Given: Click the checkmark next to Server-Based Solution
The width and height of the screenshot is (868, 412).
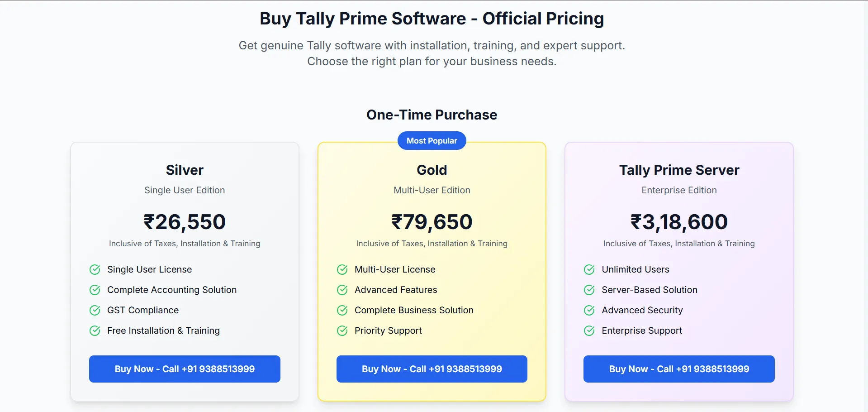Looking at the screenshot, I should pyautogui.click(x=589, y=290).
